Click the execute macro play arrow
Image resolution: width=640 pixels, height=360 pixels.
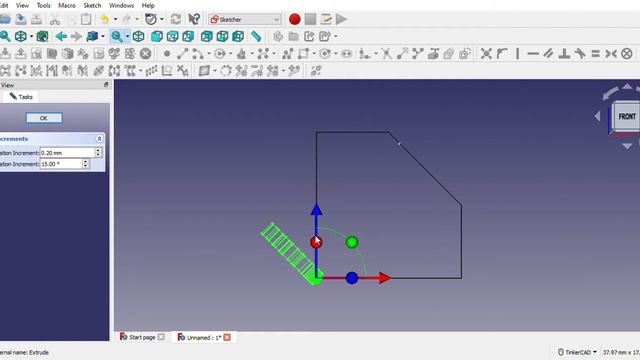341,19
